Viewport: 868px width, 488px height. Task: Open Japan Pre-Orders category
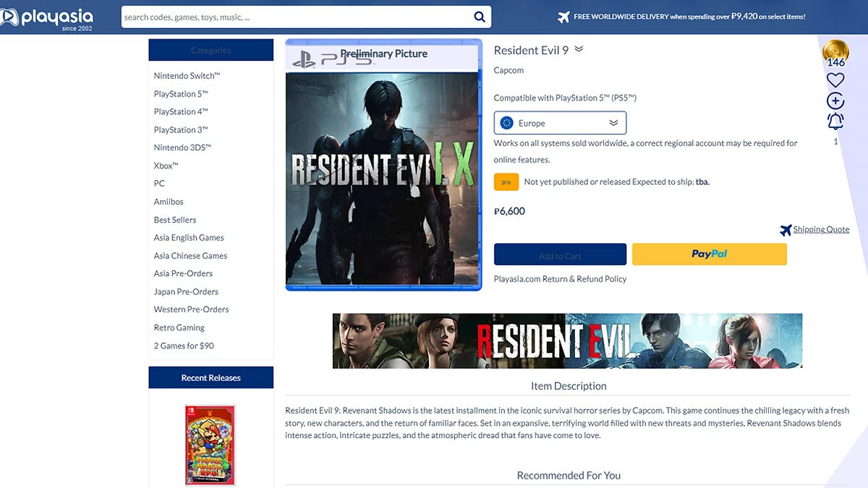point(186,291)
